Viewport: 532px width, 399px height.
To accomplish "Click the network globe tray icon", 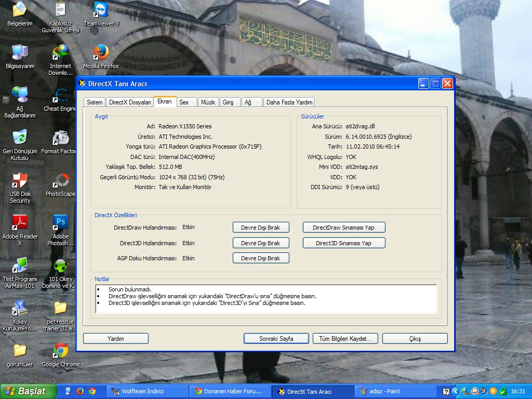I will pos(465,391).
